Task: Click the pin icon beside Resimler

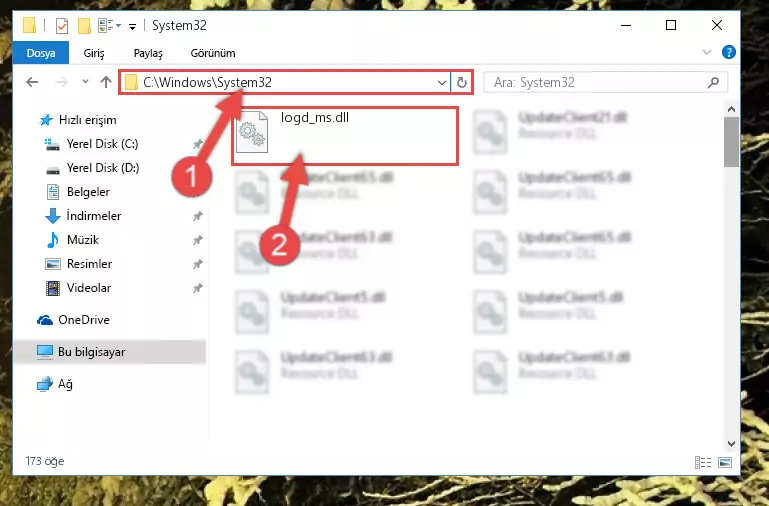Action: tap(198, 264)
